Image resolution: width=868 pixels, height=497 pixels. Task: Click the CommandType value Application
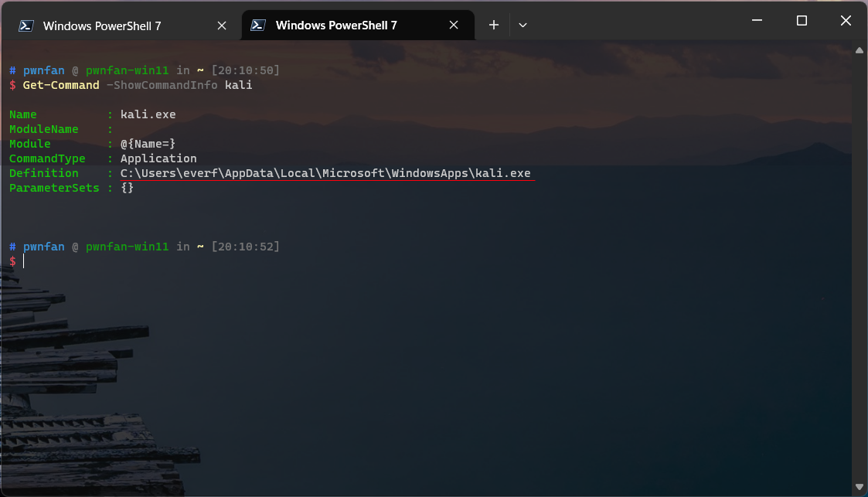coord(158,158)
